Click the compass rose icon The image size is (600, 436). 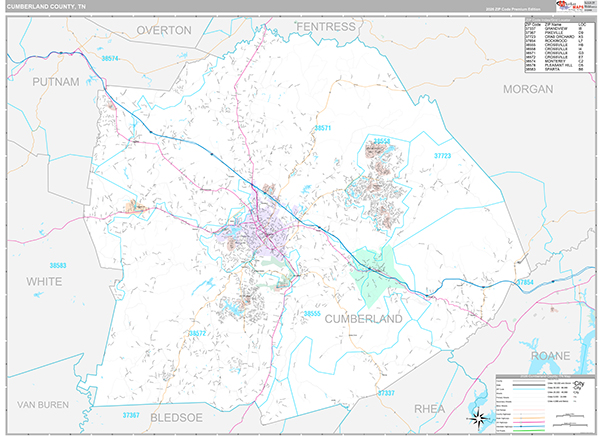480,417
